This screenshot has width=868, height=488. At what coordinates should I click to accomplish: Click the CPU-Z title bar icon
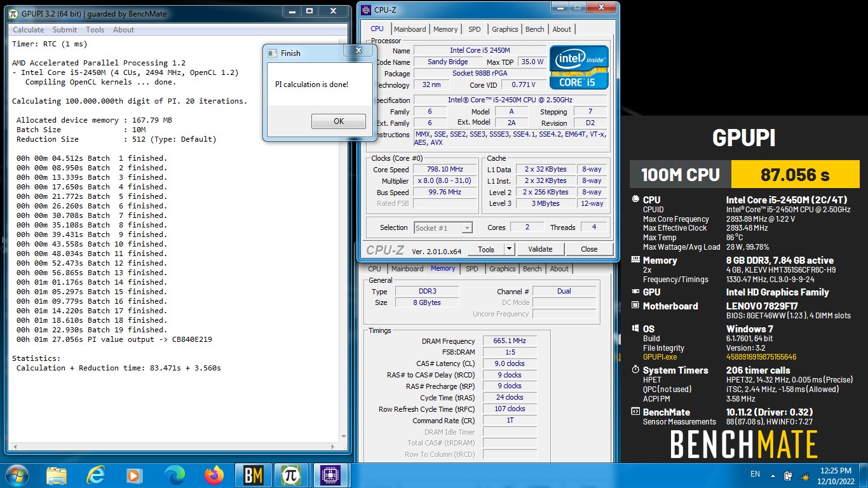click(x=366, y=10)
